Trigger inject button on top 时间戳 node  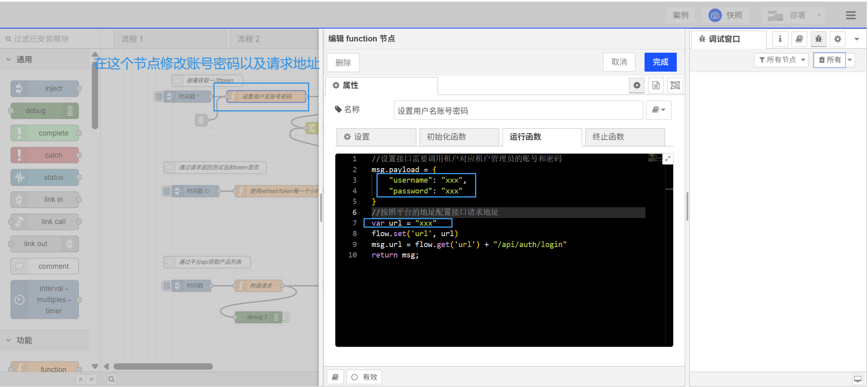[x=159, y=97]
